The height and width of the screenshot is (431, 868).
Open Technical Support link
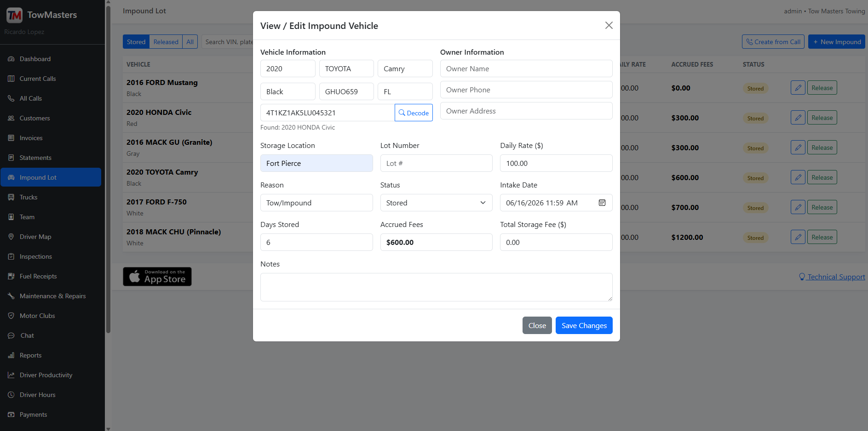(x=832, y=277)
